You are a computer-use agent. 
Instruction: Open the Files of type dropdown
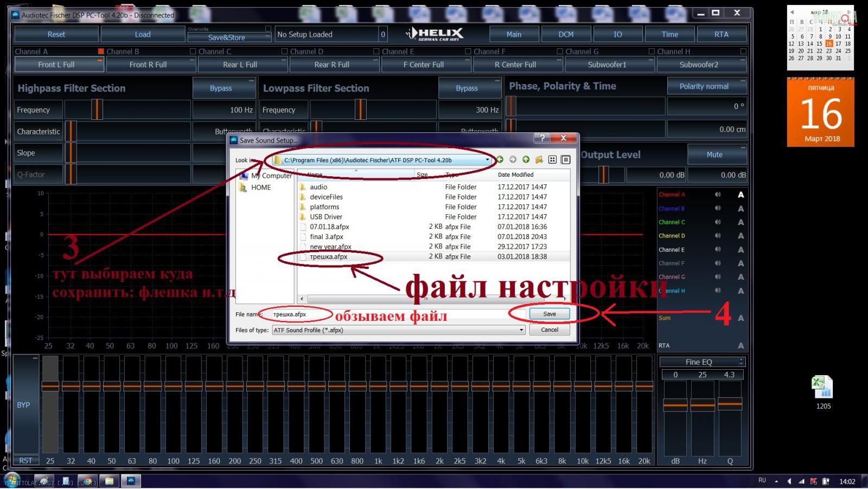521,330
